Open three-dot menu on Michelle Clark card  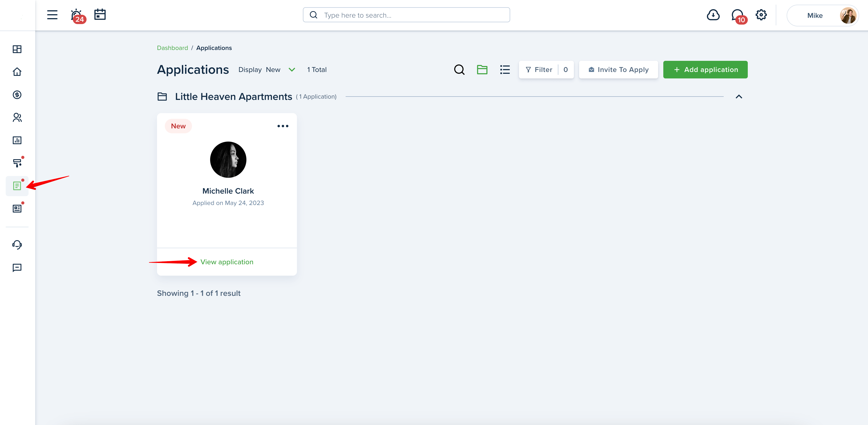283,126
